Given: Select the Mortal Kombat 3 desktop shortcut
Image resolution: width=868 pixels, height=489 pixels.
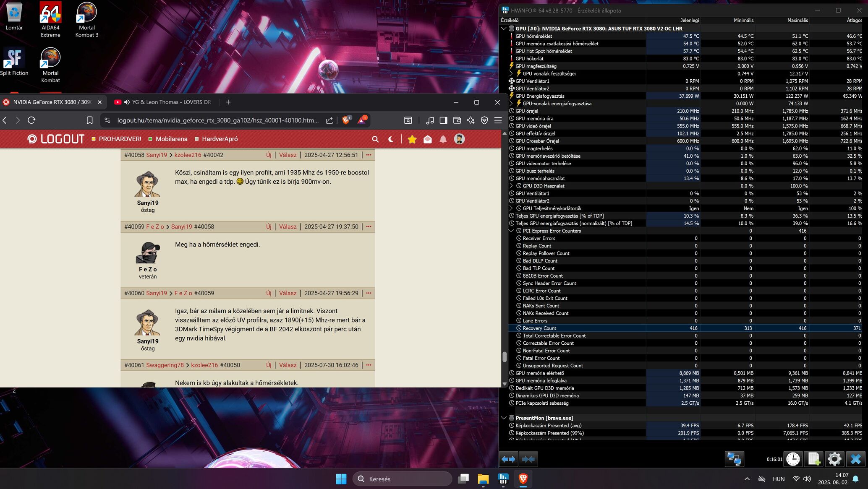Looking at the screenshot, I should [87, 19].
